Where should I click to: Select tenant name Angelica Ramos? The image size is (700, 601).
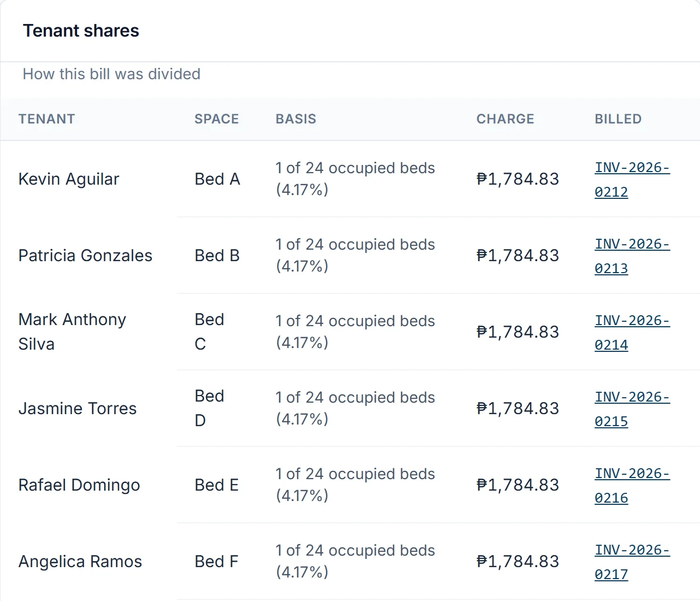pos(80,562)
